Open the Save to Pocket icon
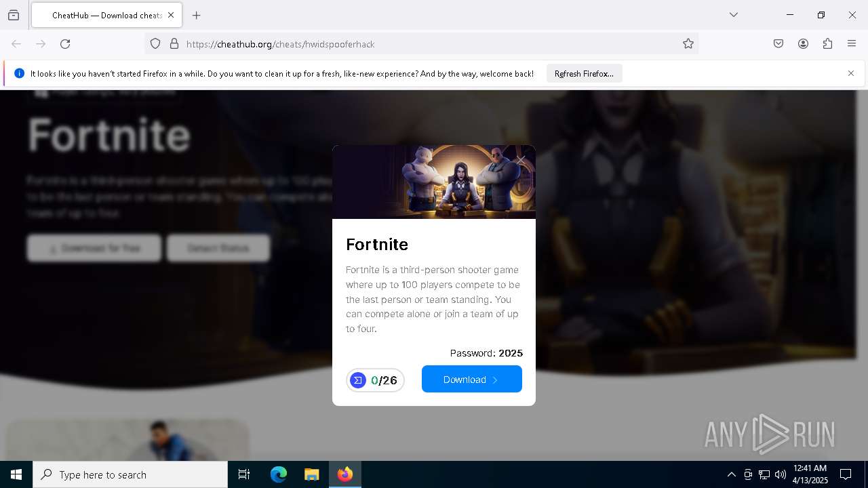The height and width of the screenshot is (488, 868). pos(778,44)
